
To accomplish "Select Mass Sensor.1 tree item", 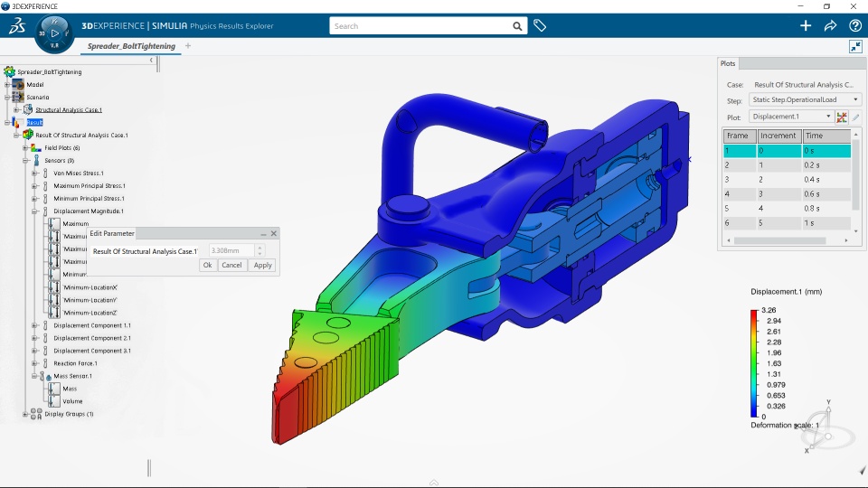I will [x=72, y=376].
